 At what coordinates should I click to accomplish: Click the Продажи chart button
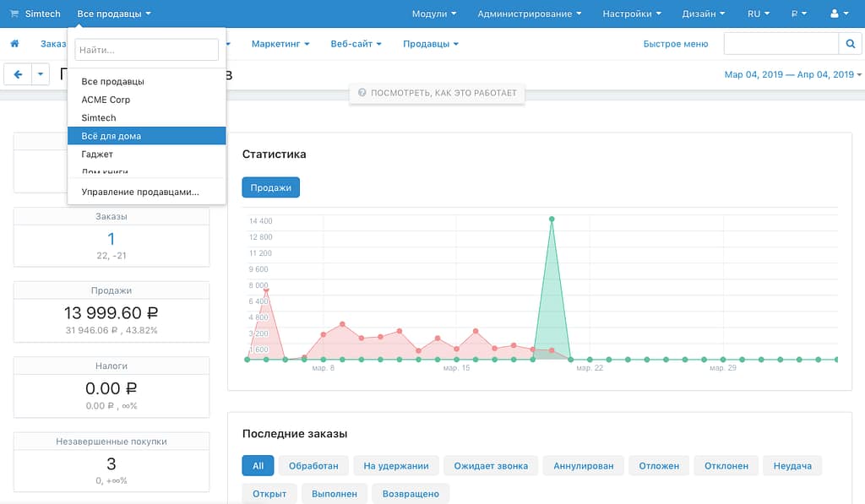270,187
